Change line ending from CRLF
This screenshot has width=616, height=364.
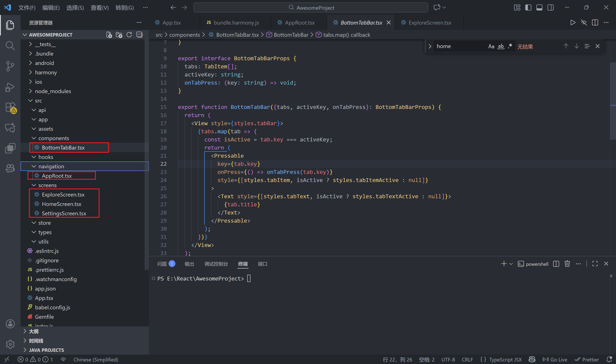pyautogui.click(x=467, y=359)
